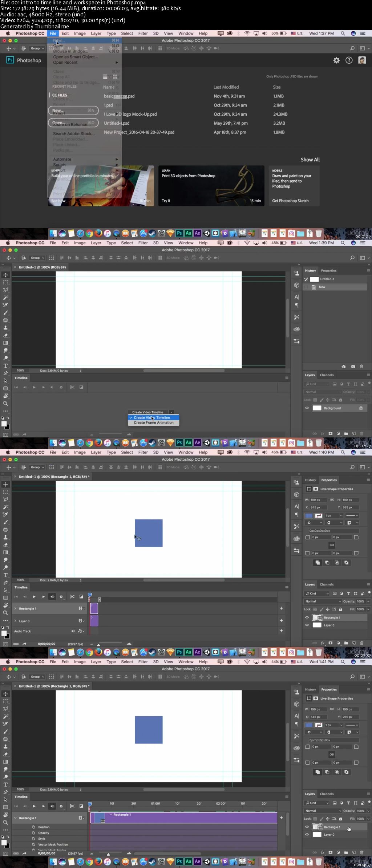Click fill color swatch in 00:03:37 Properties
The width and height of the screenshot is (372, 868).
pos(309,516)
